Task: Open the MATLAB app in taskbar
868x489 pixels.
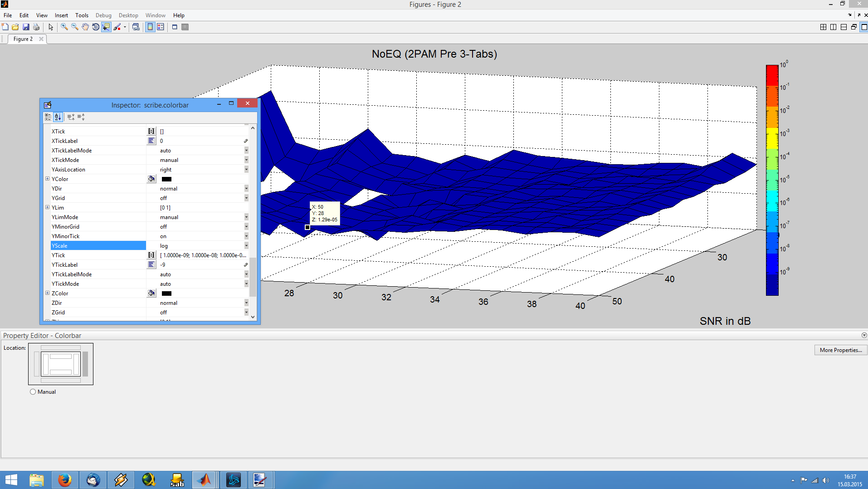Action: [x=205, y=479]
